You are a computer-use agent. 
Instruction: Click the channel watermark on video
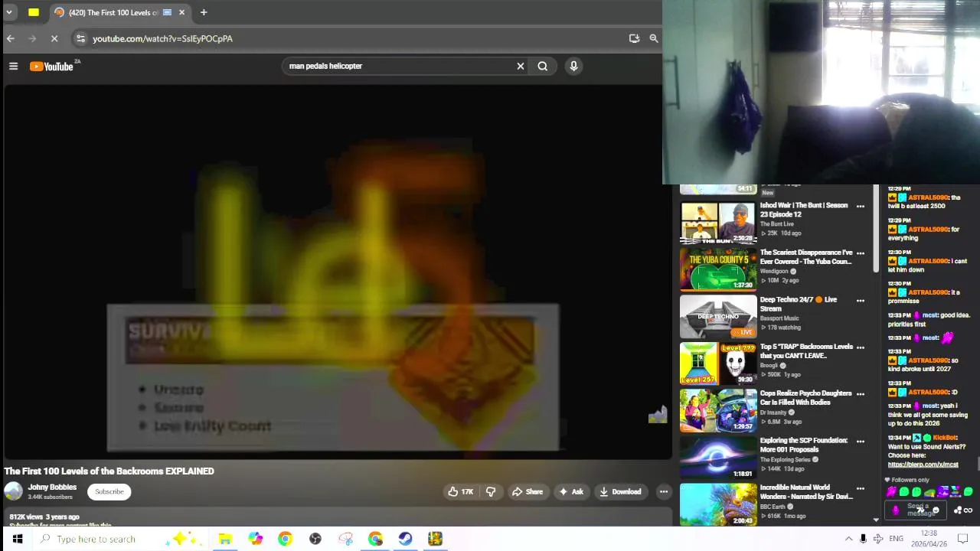pyautogui.click(x=658, y=415)
